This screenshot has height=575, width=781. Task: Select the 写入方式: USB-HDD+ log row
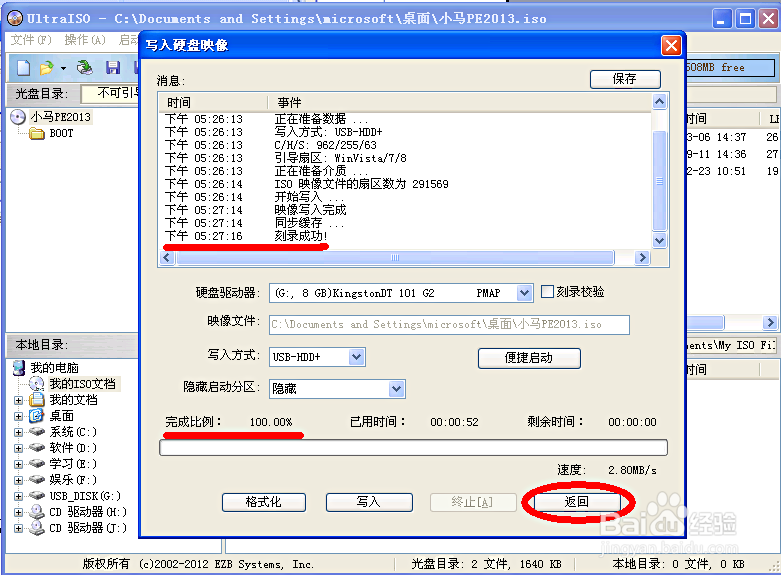click(x=405, y=132)
